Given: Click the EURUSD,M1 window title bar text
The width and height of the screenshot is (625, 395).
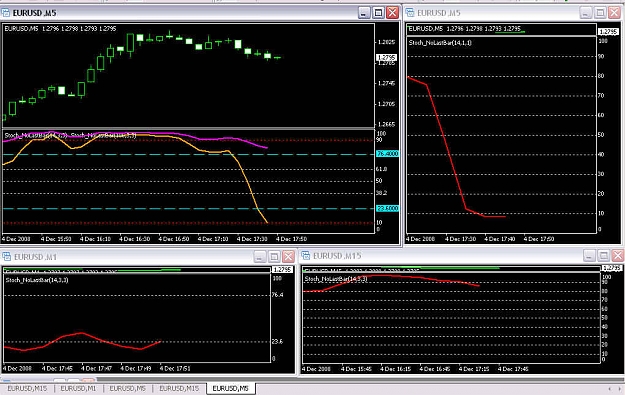Looking at the screenshot, I should coord(35,257).
